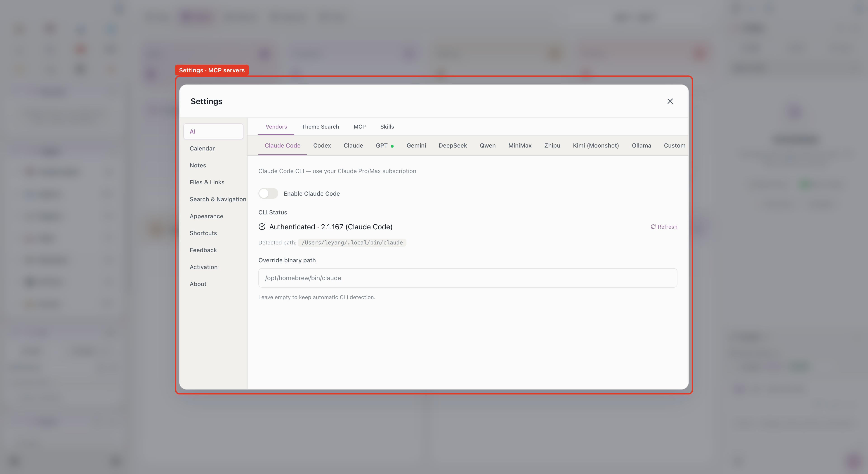Select the Qwen vendor tab
868x474 pixels.
[x=488, y=145]
